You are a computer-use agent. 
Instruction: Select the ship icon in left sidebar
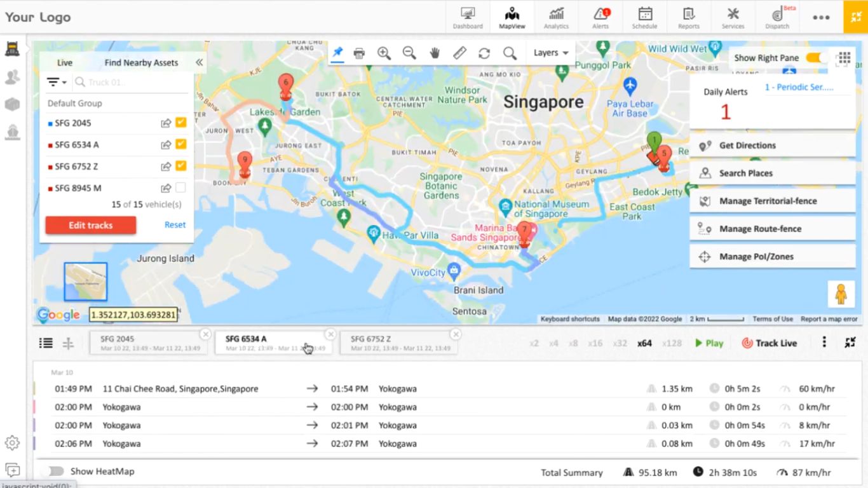pyautogui.click(x=12, y=132)
